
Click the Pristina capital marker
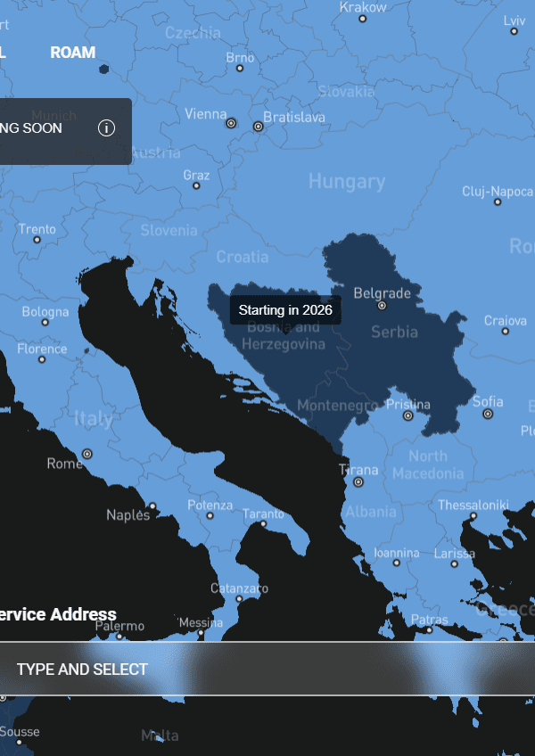click(408, 415)
